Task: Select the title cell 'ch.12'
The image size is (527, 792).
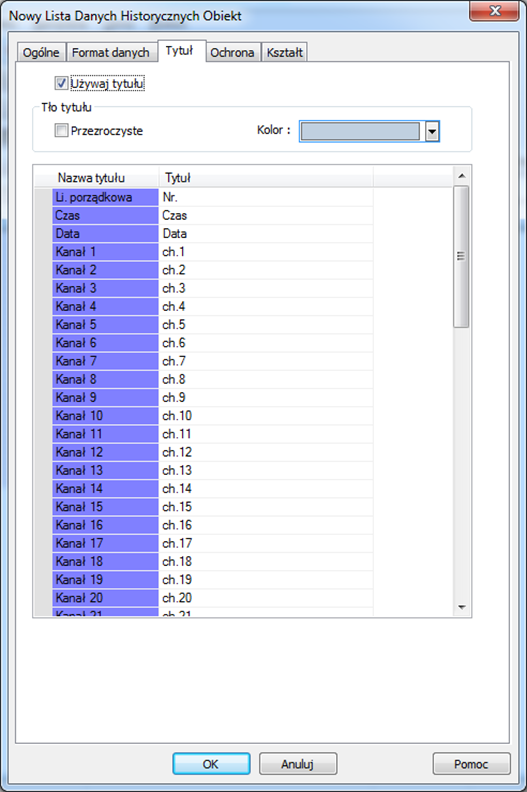Action: tap(266, 452)
